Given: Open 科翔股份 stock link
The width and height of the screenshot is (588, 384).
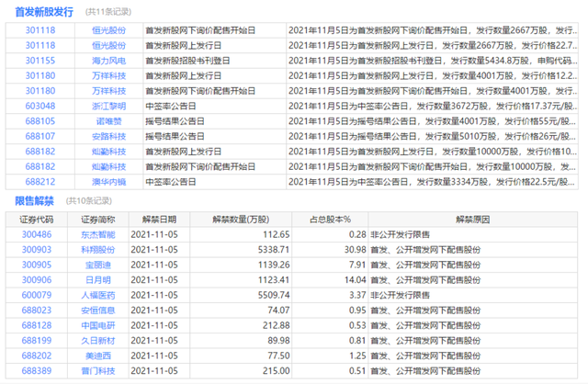Looking at the screenshot, I should (98, 250).
